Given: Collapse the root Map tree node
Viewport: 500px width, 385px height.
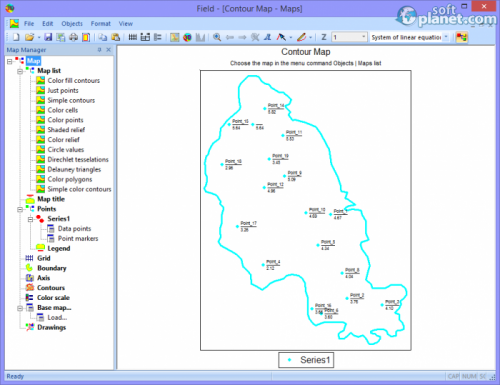Looking at the screenshot, I should 9,61.
